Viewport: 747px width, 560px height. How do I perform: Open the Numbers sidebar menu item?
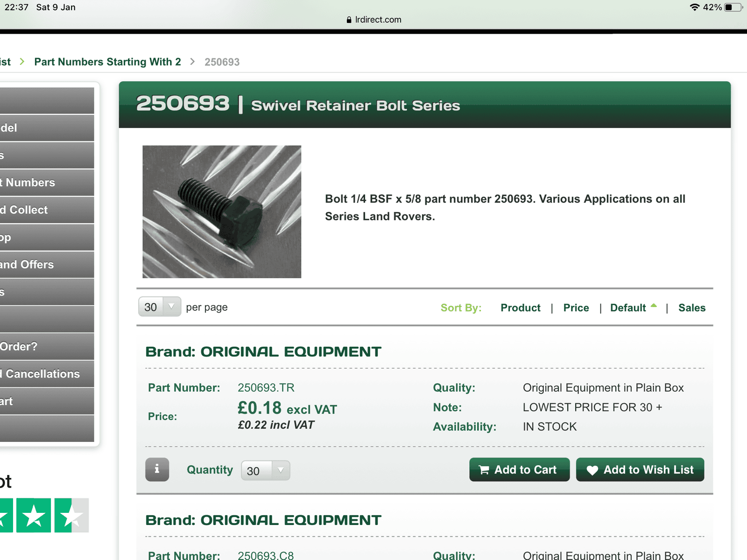(x=47, y=182)
